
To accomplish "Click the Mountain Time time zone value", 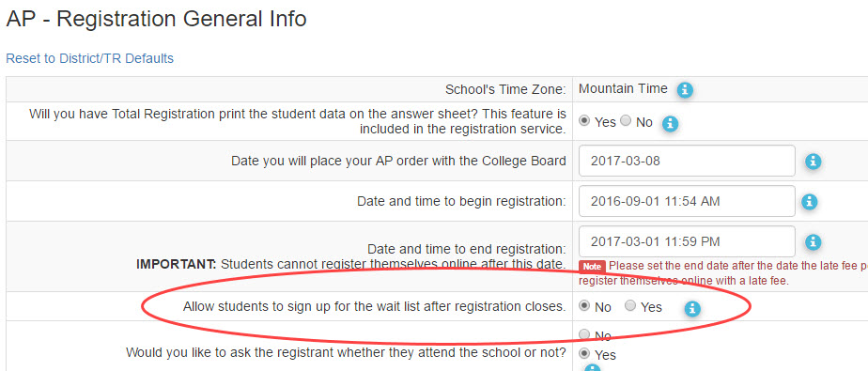I will (x=623, y=88).
